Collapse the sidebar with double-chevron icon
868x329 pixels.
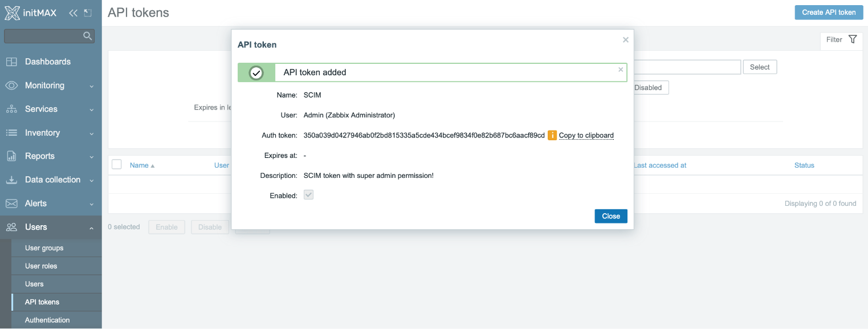click(72, 11)
